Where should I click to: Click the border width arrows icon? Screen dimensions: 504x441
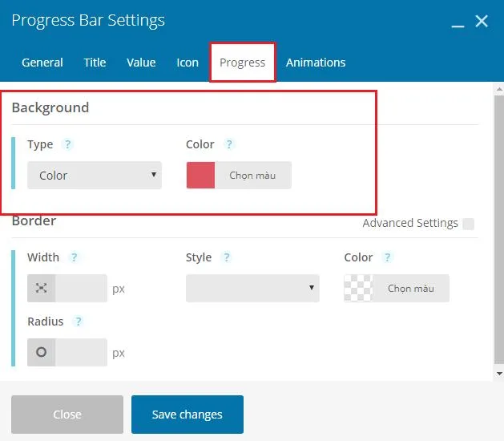(x=41, y=289)
